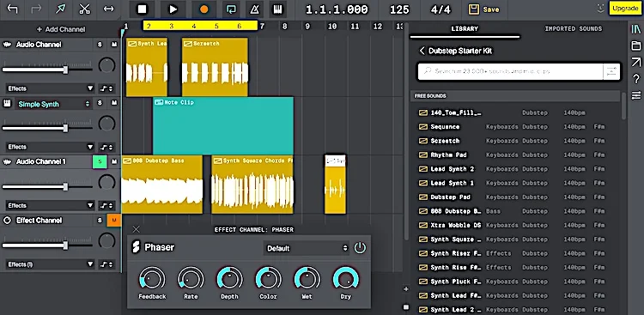This screenshot has height=315, width=644.
Task: Switch to the Imported Sounds tab
Action: tap(574, 28)
